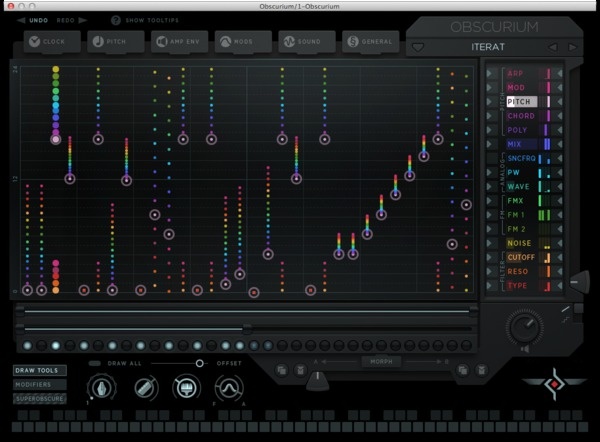Toggle the Draw All switch
Image resolution: width=600 pixels, height=442 pixels.
(x=94, y=363)
